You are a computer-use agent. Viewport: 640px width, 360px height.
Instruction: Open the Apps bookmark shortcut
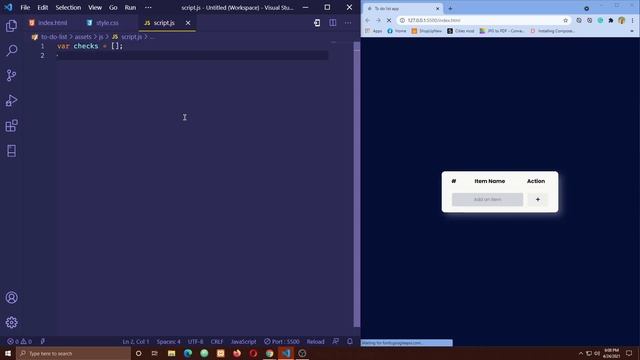coord(373,31)
